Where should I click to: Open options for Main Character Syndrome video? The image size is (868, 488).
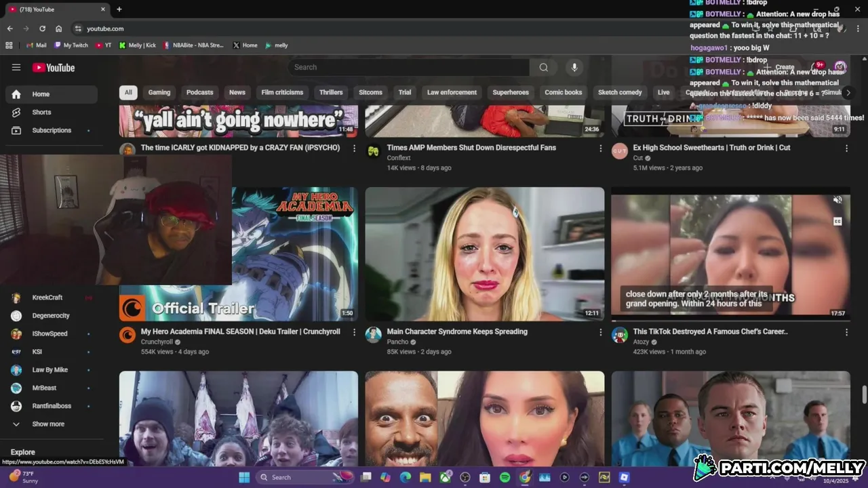[x=600, y=332]
